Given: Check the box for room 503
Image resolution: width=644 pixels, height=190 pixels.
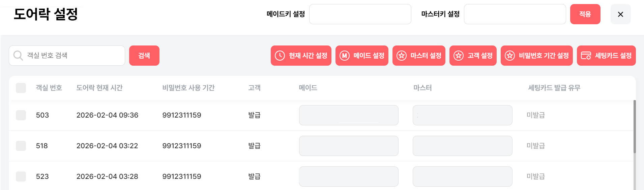Looking at the screenshot, I should [21, 115].
